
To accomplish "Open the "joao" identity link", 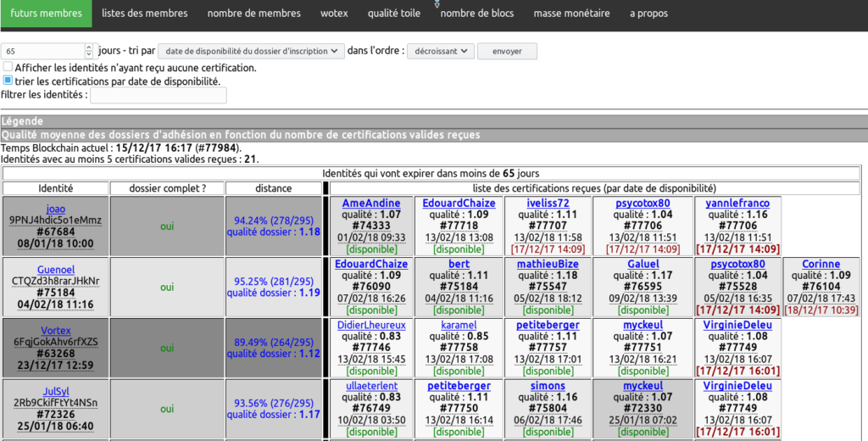I will [x=55, y=209].
